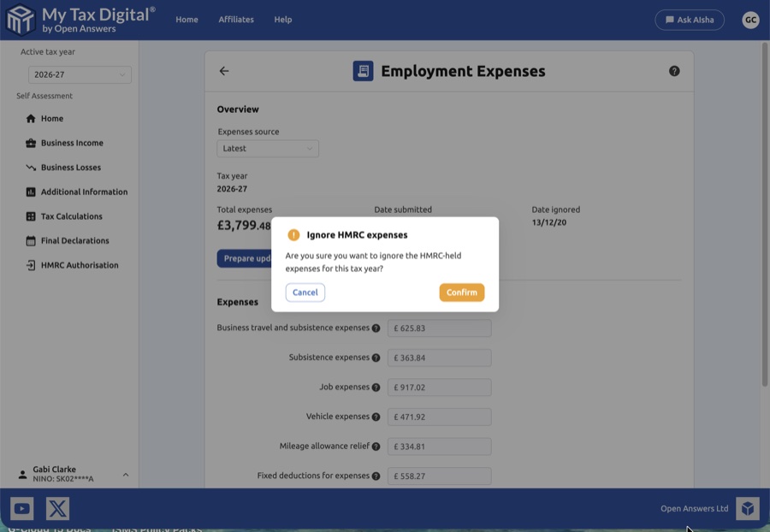Select Business Income in the sidebar

click(x=72, y=143)
